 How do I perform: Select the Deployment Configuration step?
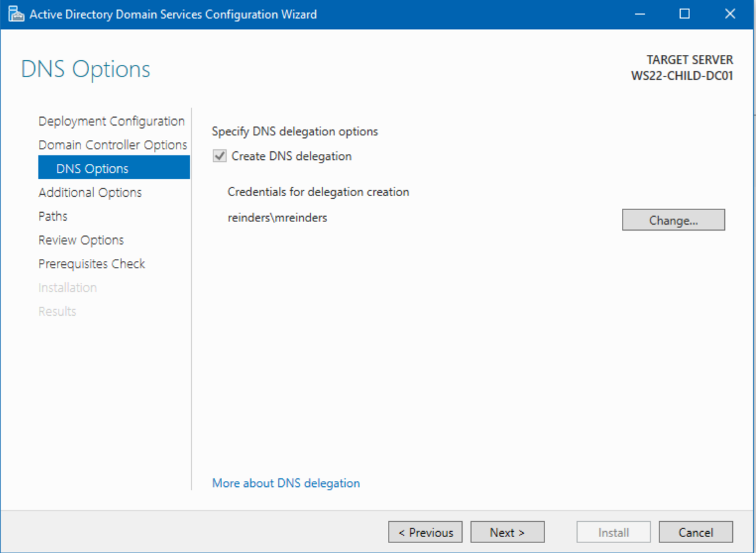[x=111, y=121]
